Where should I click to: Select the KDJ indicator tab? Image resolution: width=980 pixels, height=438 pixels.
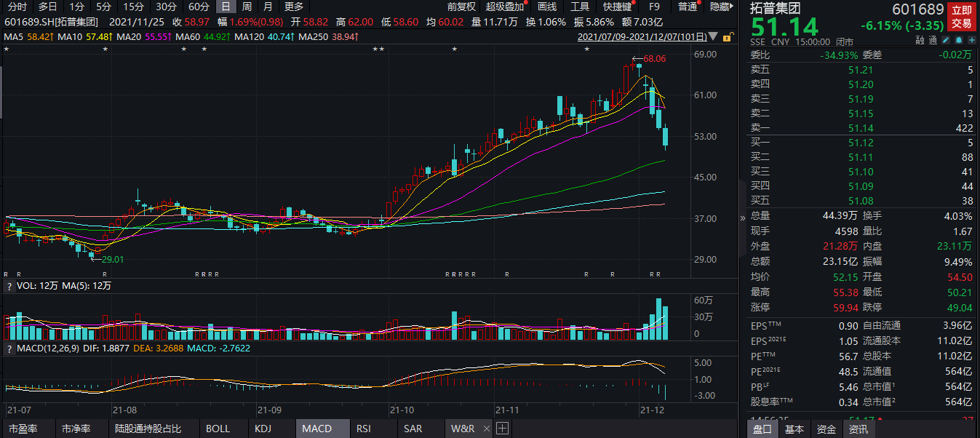coord(263,429)
